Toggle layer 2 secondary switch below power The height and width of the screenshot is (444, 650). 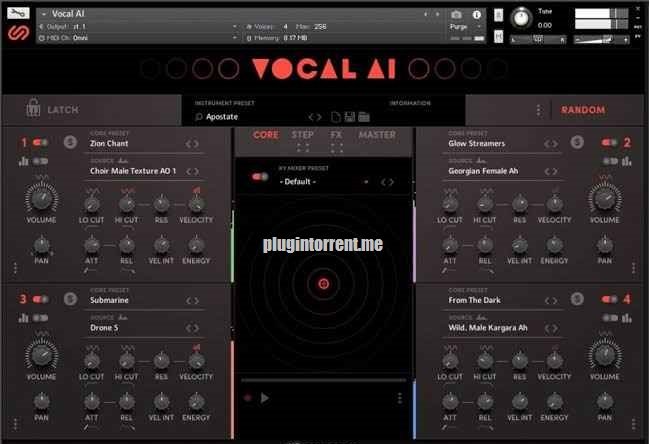click(x=610, y=161)
